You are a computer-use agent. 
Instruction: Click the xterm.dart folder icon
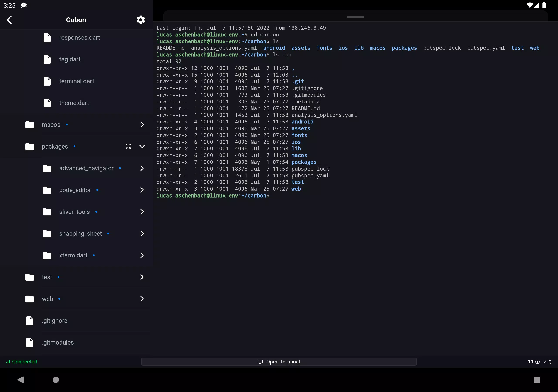coord(47,255)
